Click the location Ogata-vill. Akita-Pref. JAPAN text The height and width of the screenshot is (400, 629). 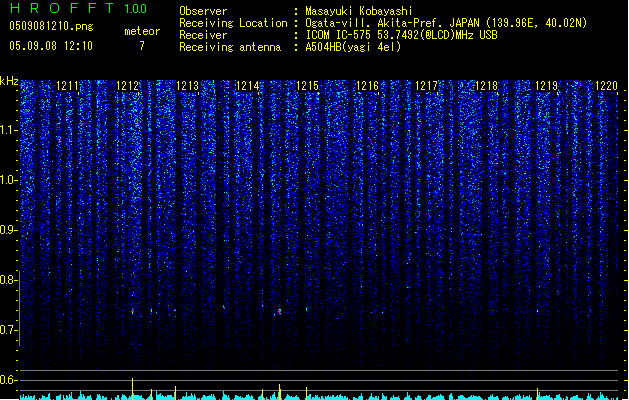tap(392, 23)
